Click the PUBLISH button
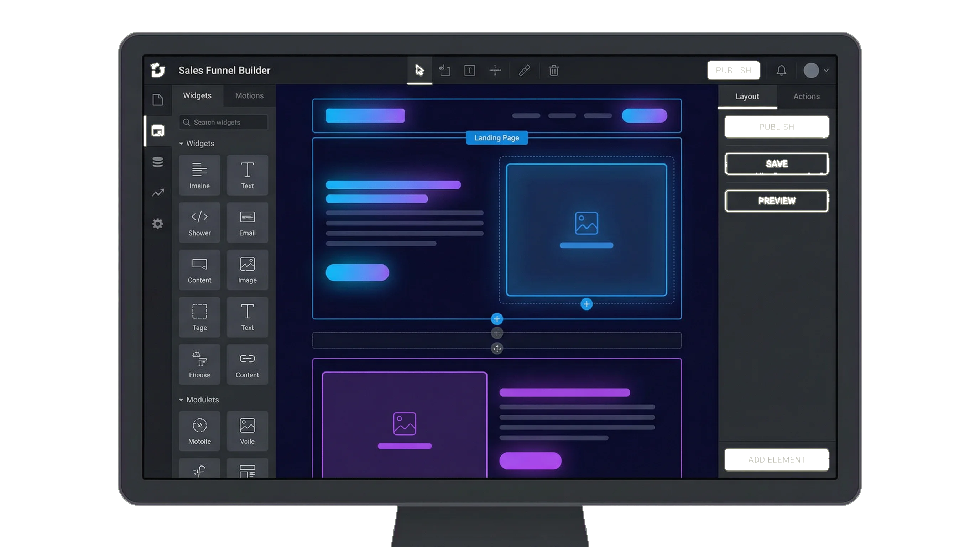The image size is (980, 547). 776,127
